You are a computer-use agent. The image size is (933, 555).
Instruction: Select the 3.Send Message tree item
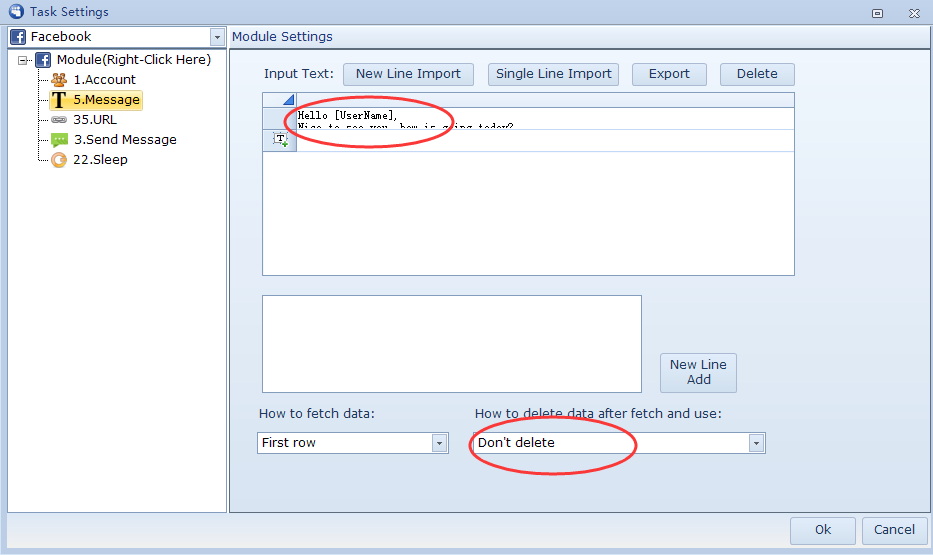point(124,140)
